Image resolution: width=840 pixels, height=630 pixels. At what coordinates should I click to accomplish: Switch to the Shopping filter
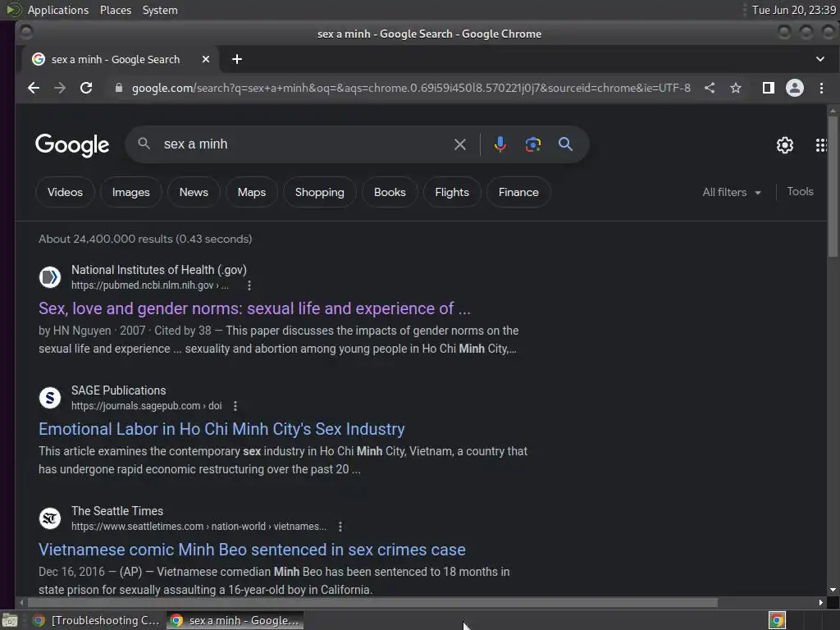coord(319,192)
